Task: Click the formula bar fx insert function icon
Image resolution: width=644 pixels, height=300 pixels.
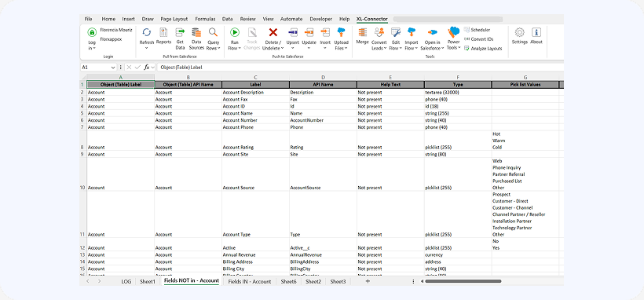Action: pos(146,67)
